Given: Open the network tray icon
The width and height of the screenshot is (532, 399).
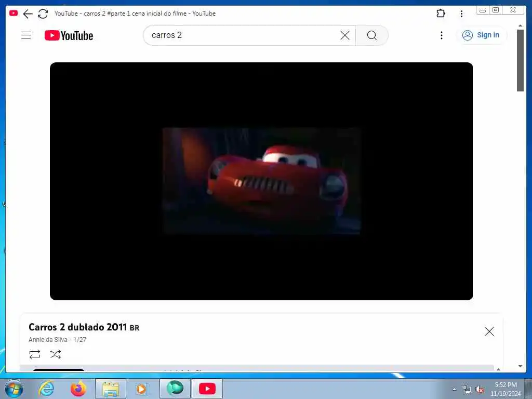Looking at the screenshot, I should (x=467, y=390).
